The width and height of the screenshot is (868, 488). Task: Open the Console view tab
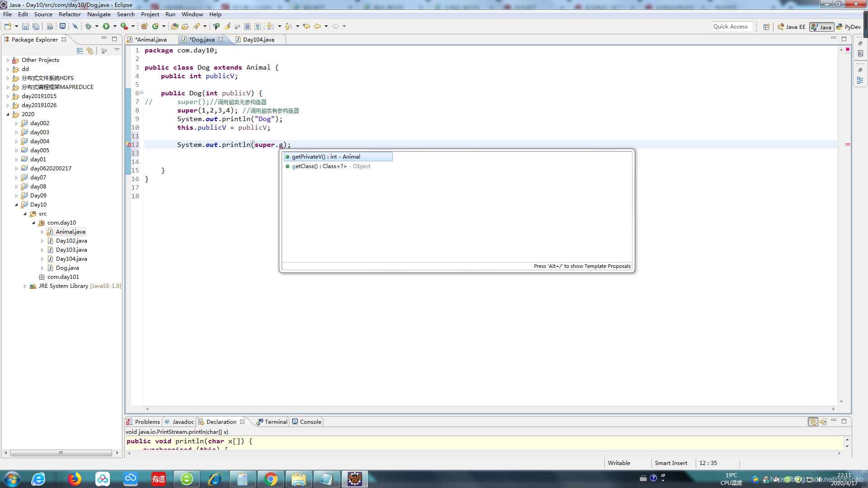click(x=307, y=422)
